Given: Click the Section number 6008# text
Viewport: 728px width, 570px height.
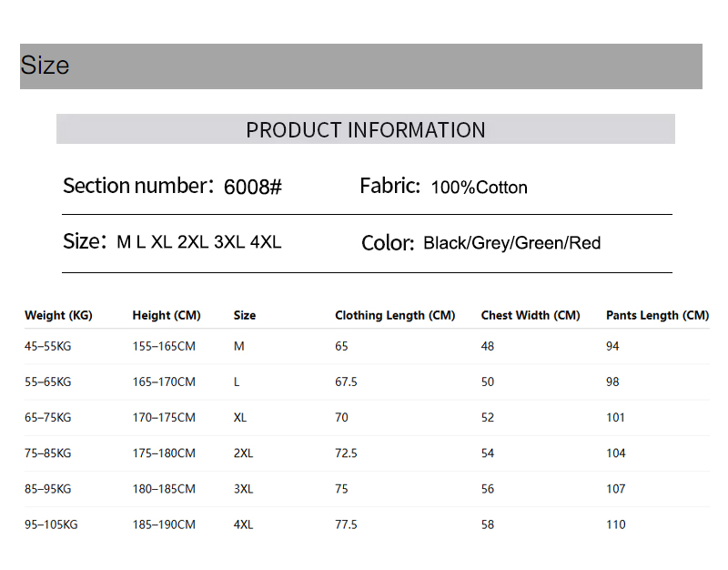Looking at the screenshot, I should coord(172,187).
